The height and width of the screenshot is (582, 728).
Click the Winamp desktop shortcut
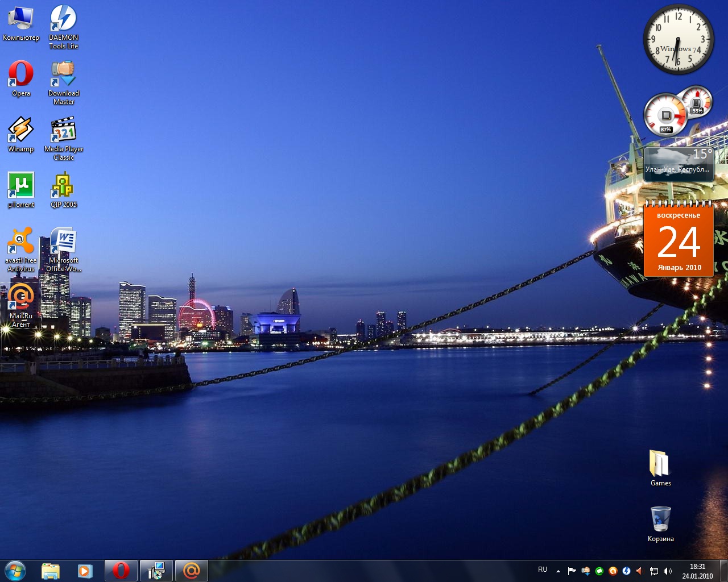pos(21,130)
